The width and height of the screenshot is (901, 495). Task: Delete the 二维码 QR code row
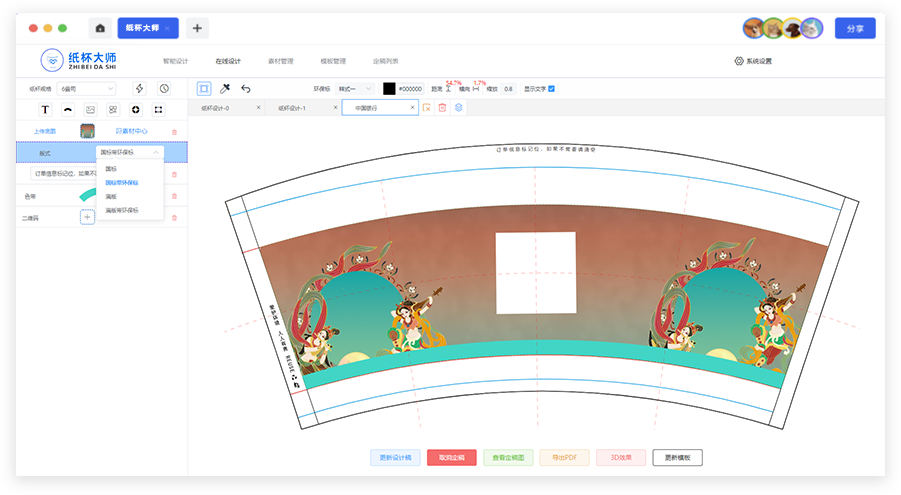click(x=174, y=218)
